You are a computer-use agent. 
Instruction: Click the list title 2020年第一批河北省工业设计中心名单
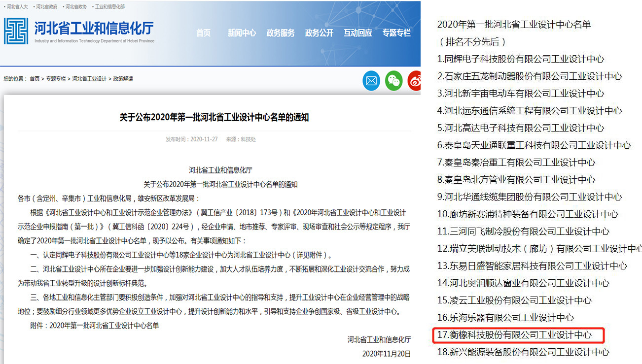point(514,24)
